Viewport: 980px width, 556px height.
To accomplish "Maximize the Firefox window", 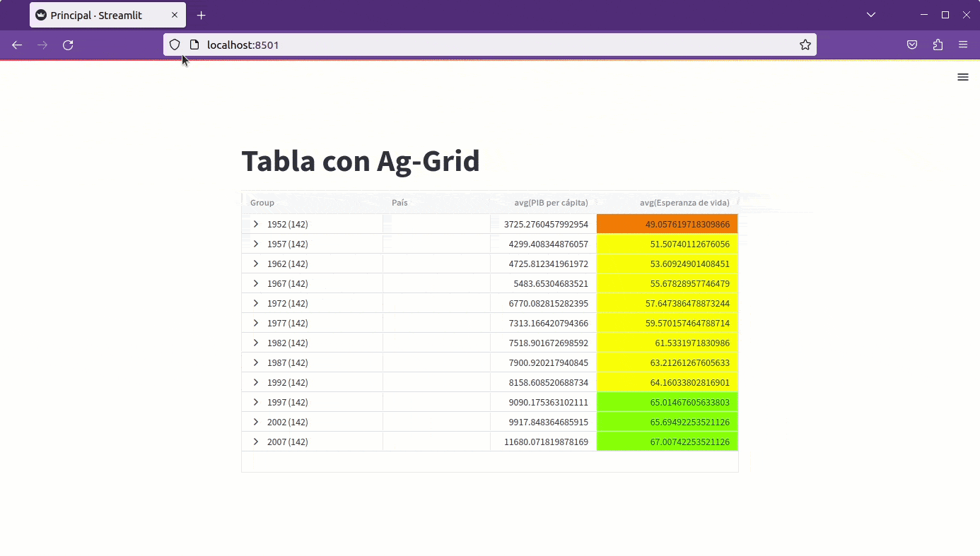I will click(x=945, y=15).
